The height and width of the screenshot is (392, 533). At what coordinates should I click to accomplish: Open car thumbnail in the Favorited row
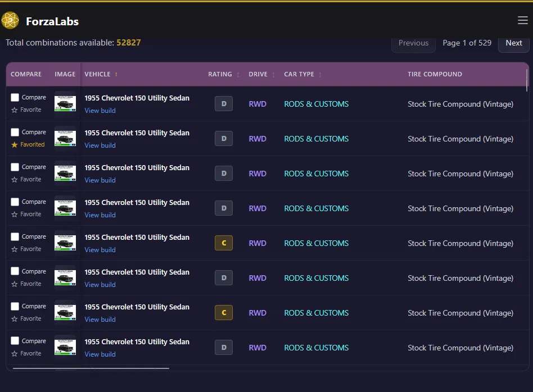65,139
